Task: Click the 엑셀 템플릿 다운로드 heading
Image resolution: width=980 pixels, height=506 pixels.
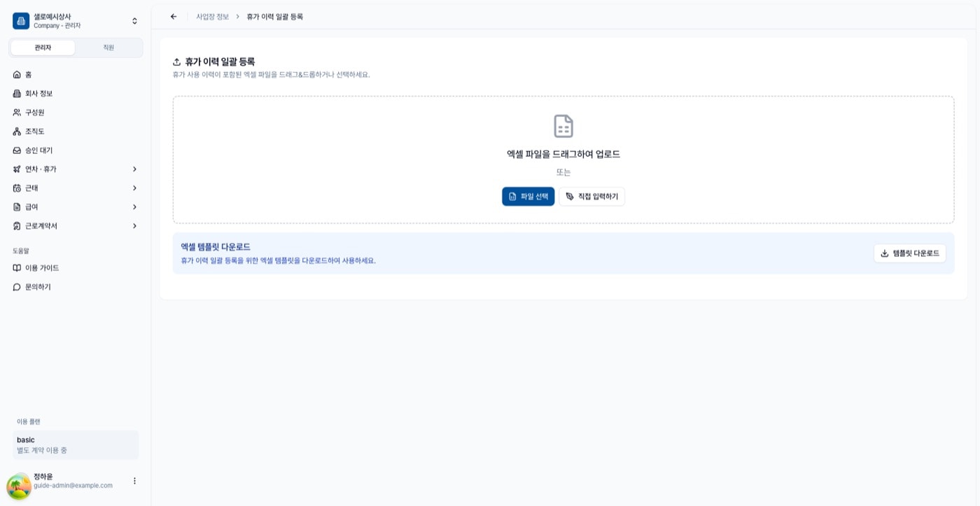Action: click(x=216, y=247)
